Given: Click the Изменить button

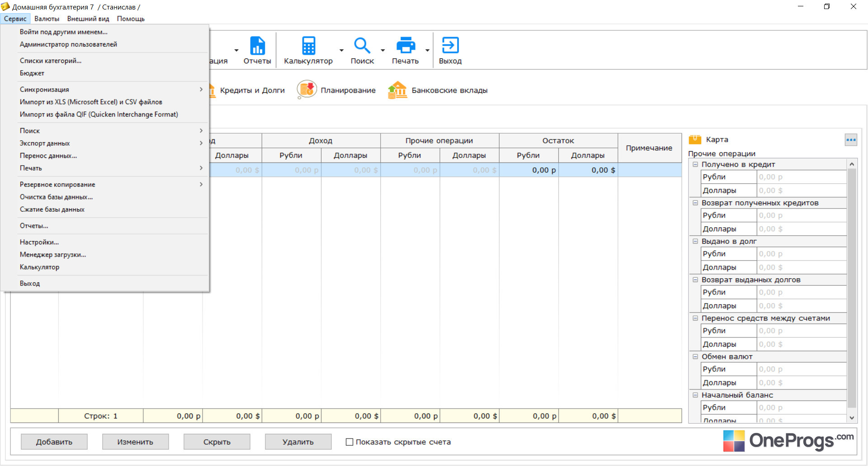Looking at the screenshot, I should (136, 442).
